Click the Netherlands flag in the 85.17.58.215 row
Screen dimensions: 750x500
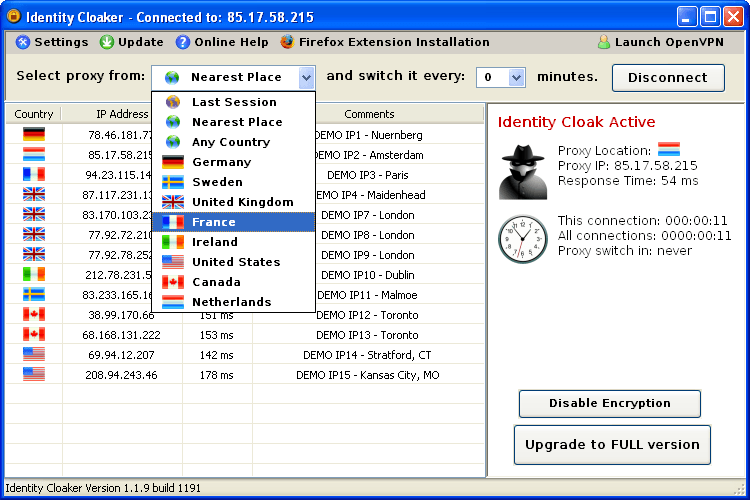click(x=34, y=155)
